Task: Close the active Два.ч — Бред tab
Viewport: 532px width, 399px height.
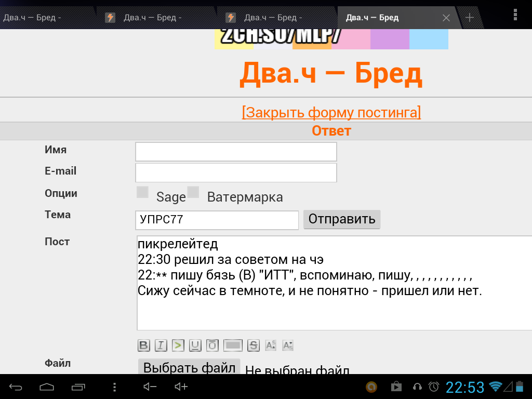Action: coord(446,18)
